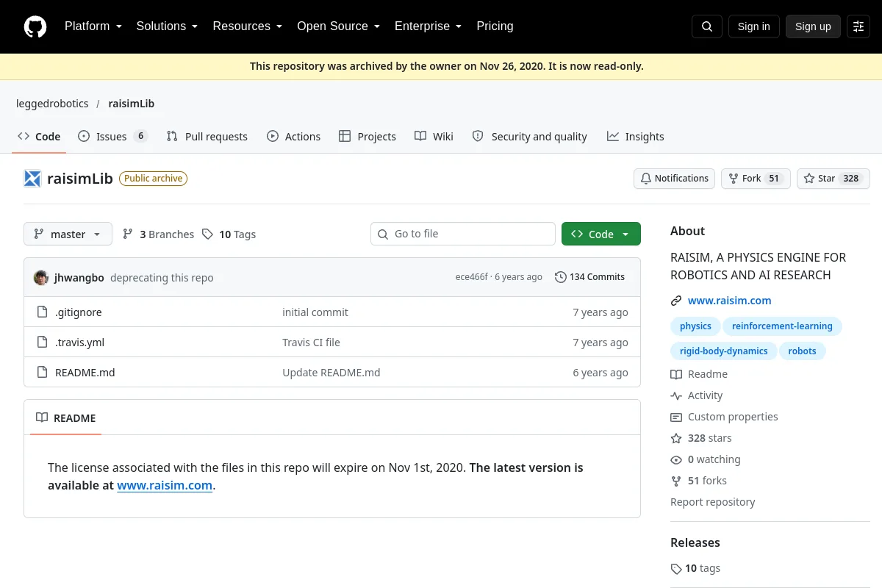The height and width of the screenshot is (588, 882).
Task: Open the leggedrobotics owner link
Action: click(52, 104)
